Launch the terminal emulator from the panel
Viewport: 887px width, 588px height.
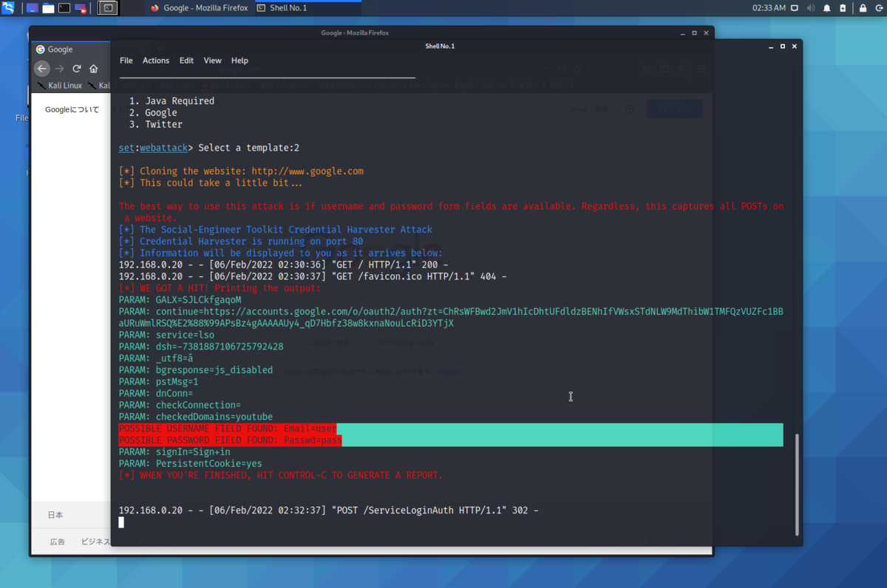[x=64, y=8]
